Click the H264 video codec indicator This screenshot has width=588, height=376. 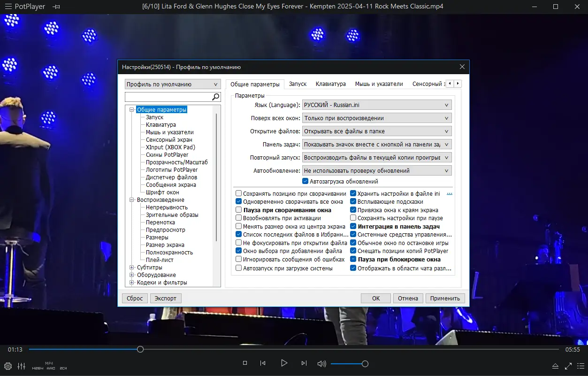37,368
